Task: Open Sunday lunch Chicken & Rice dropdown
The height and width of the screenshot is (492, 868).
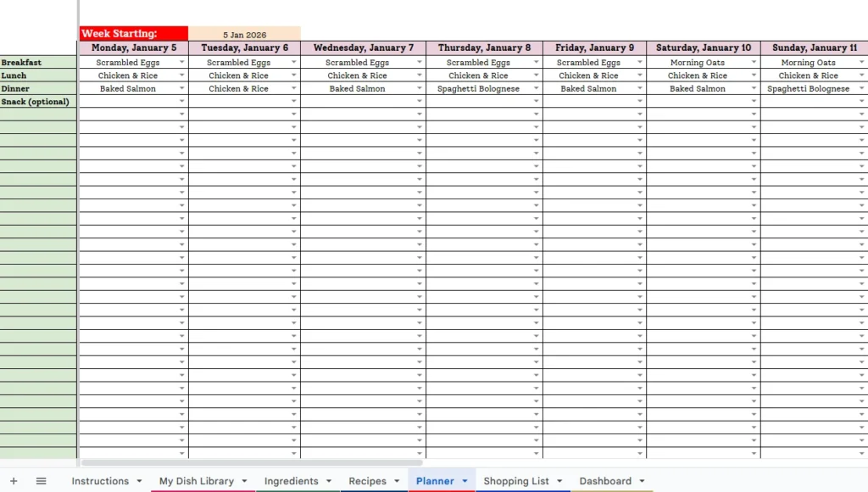Action: (x=862, y=75)
